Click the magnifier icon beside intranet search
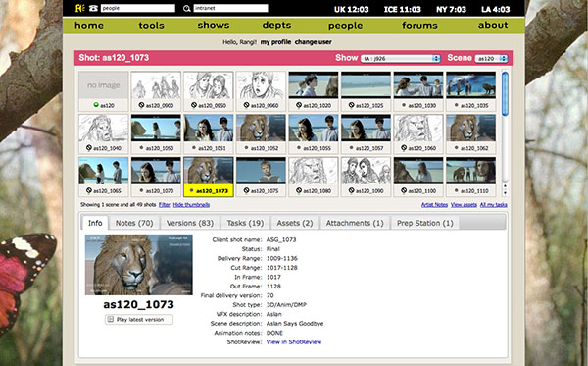Image resolution: width=588 pixels, height=366 pixels. (187, 8)
